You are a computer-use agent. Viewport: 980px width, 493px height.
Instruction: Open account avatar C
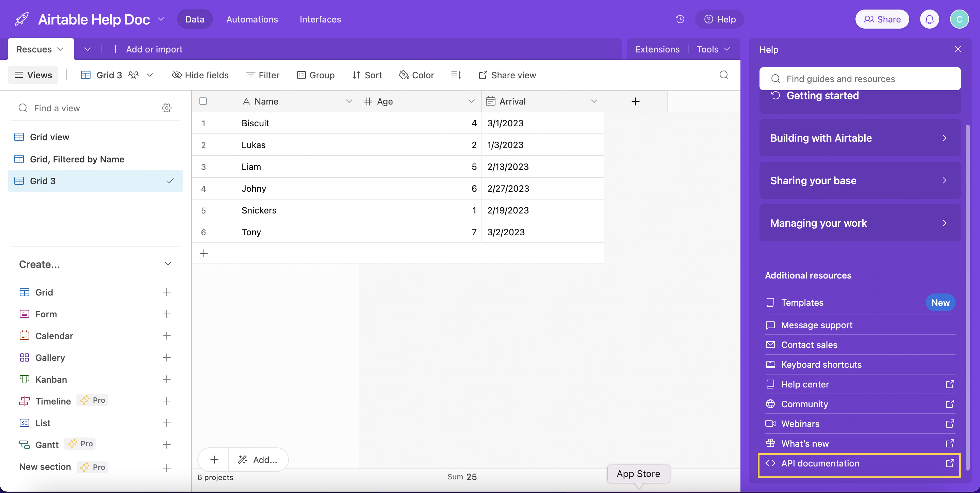pos(959,19)
